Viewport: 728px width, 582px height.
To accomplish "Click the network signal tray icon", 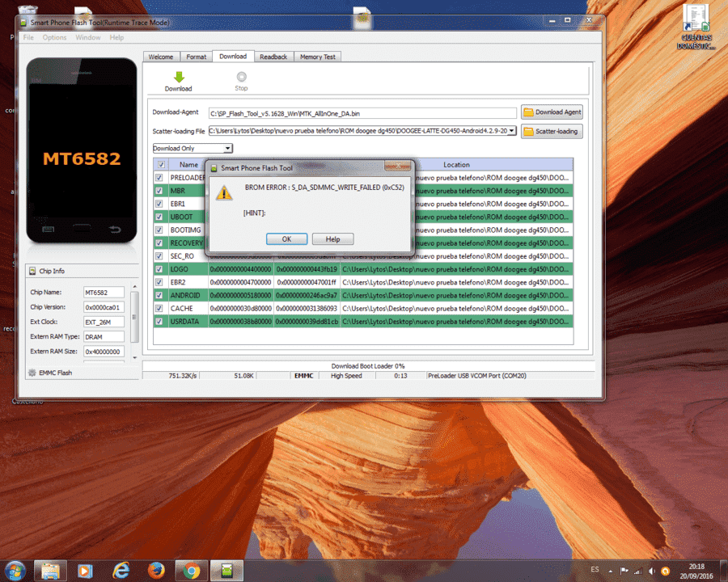I will click(638, 571).
